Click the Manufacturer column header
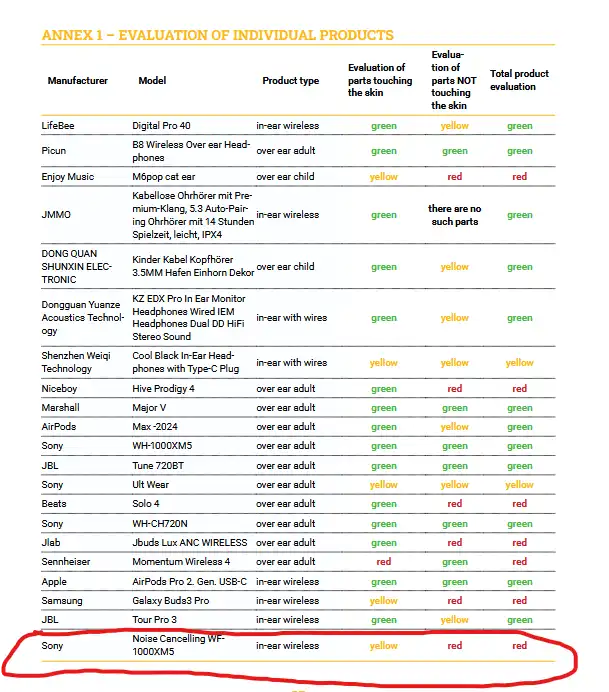 [77, 80]
